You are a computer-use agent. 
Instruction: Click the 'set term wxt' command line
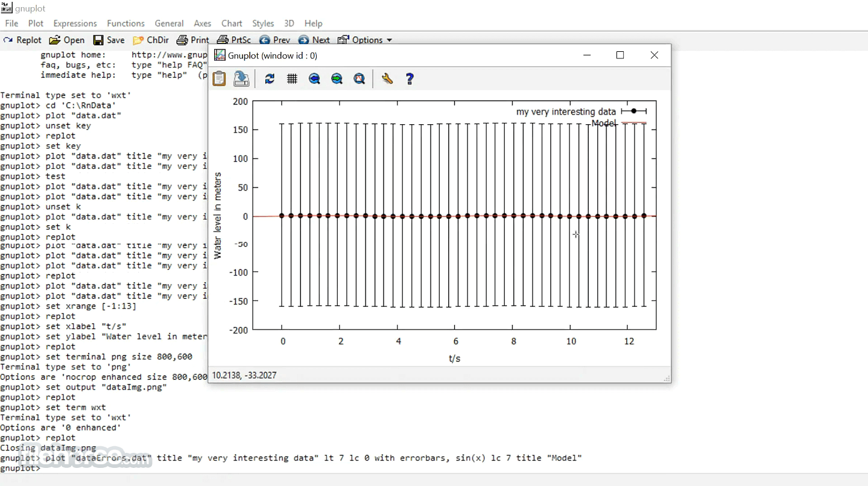click(x=53, y=408)
